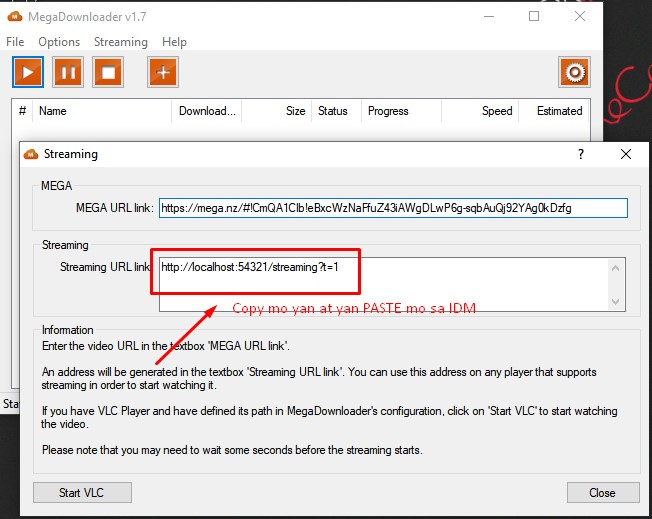This screenshot has width=652, height=519.
Task: Click the Stop downloads toolbar icon
Action: 108,72
